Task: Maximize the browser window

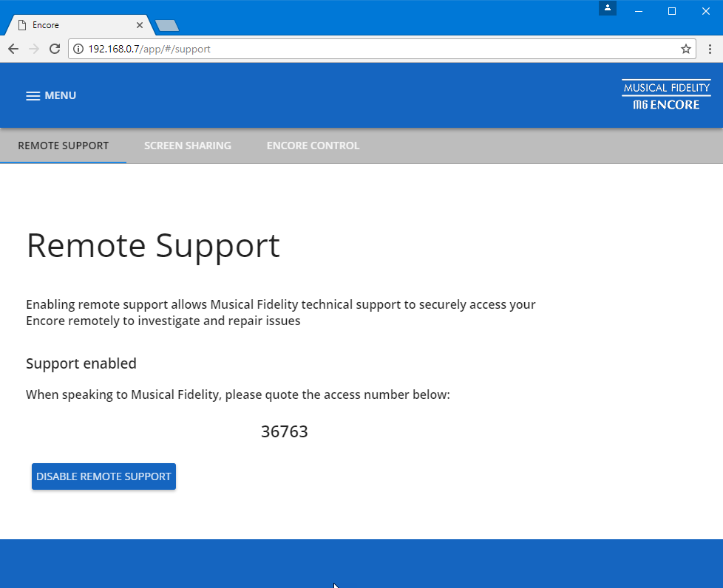Action: pos(672,11)
